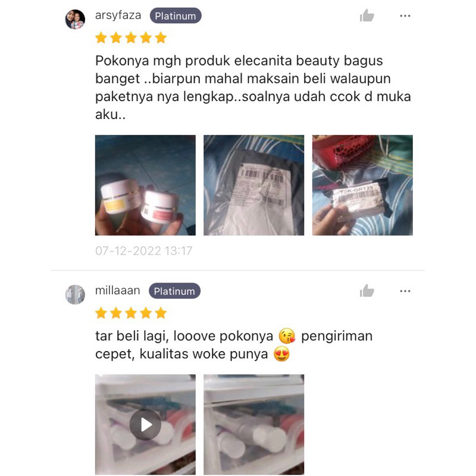
Task: Open arsyfaza's profile avatar
Action: [75, 20]
